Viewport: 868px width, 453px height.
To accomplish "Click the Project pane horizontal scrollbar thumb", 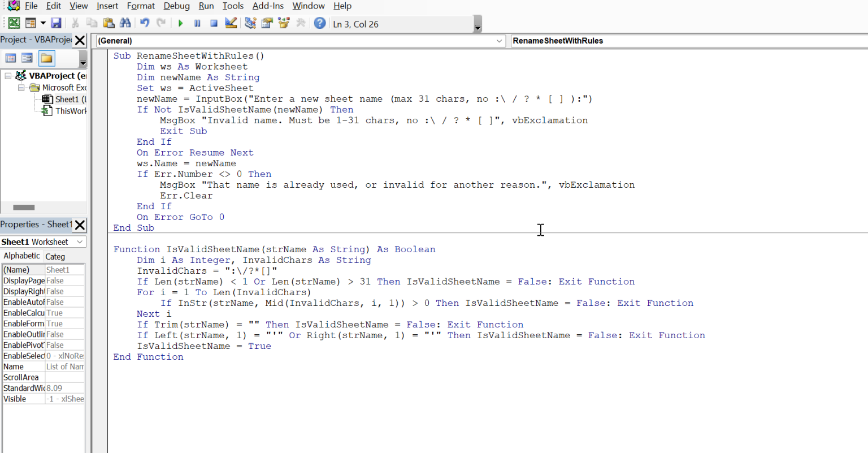I will [24, 208].
